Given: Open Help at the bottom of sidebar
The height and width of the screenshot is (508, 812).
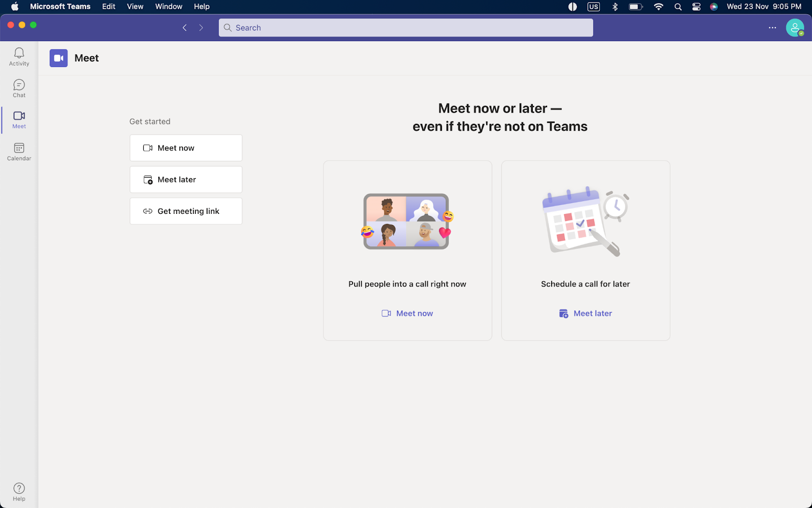Looking at the screenshot, I should coord(19,492).
